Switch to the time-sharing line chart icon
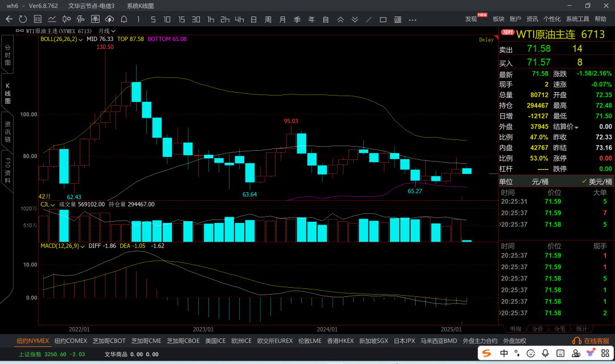 pos(52,19)
